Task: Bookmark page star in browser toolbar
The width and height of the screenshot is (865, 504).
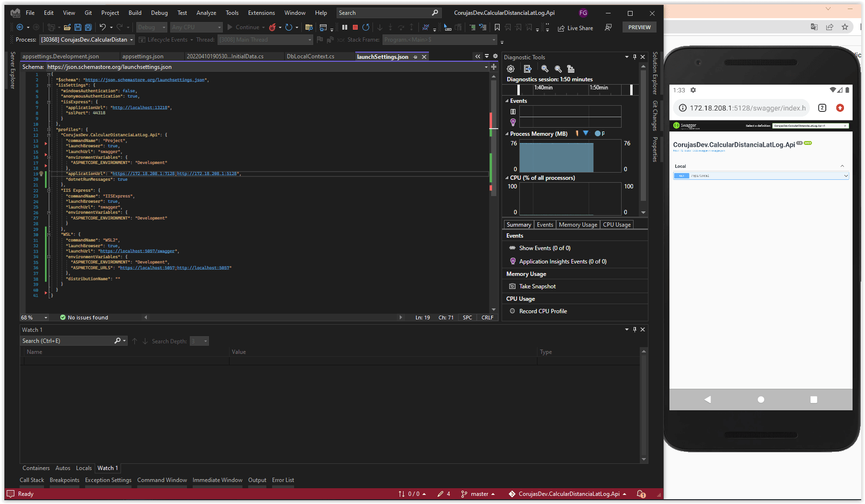Action: [x=845, y=27]
